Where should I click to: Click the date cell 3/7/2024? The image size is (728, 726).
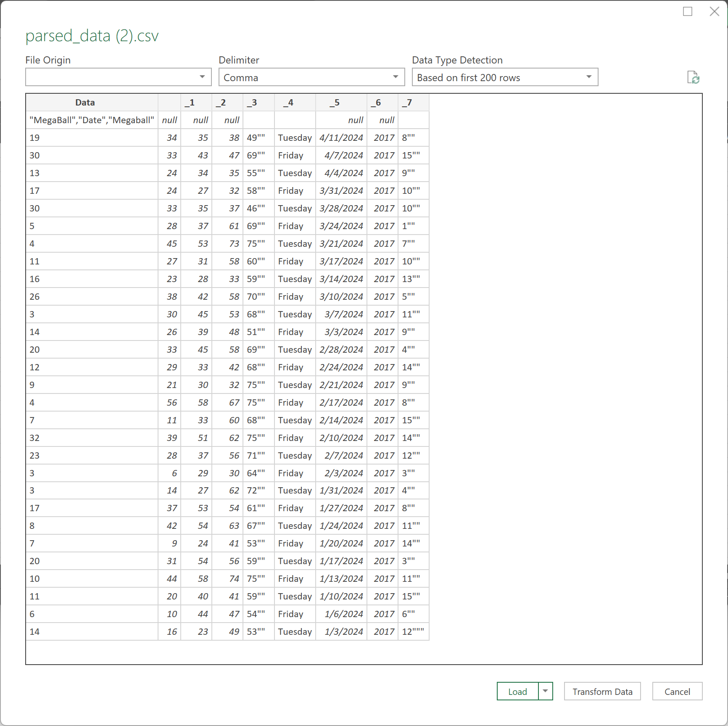point(341,314)
